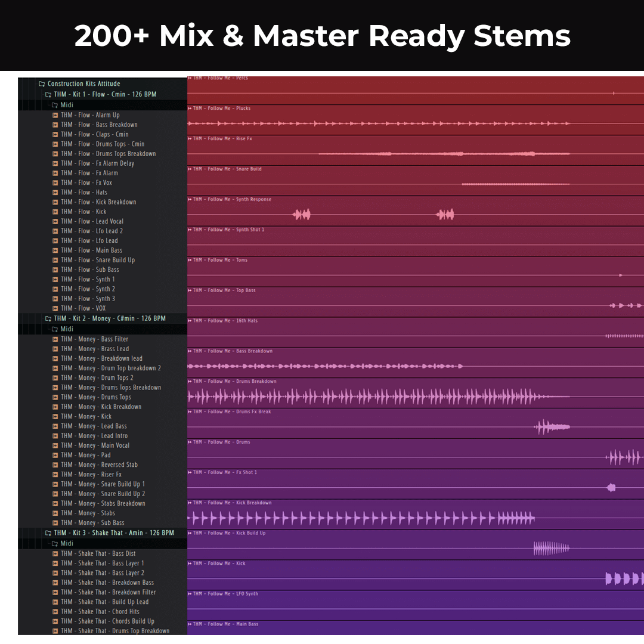644x644 pixels.
Task: Click the audio icon beside Flow - Alarm Up
Action: [55, 115]
